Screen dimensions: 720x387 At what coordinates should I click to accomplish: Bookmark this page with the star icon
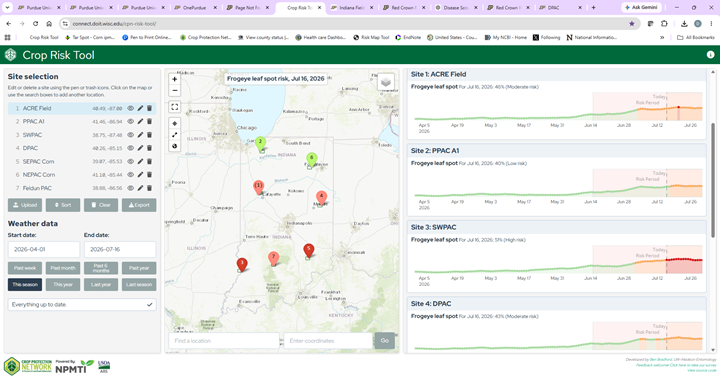click(x=632, y=23)
